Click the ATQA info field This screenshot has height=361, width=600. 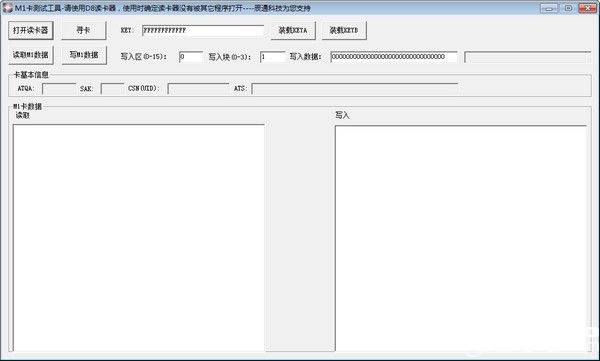tap(59, 88)
